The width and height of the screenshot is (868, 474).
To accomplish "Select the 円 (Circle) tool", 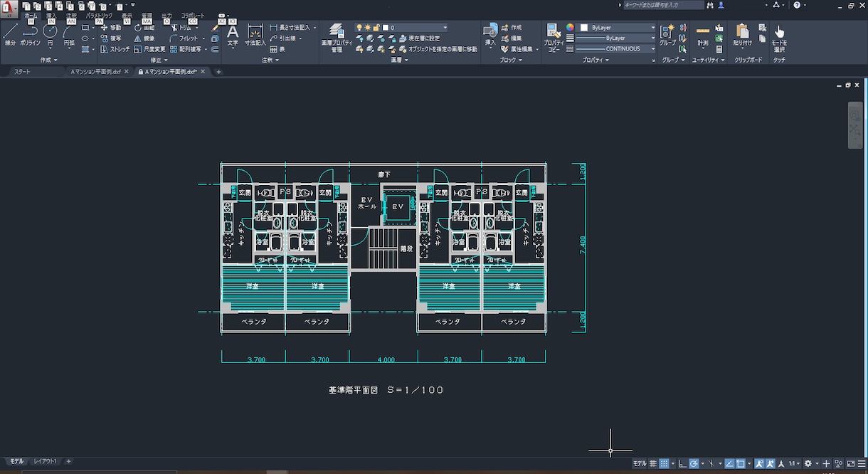I will point(50,34).
